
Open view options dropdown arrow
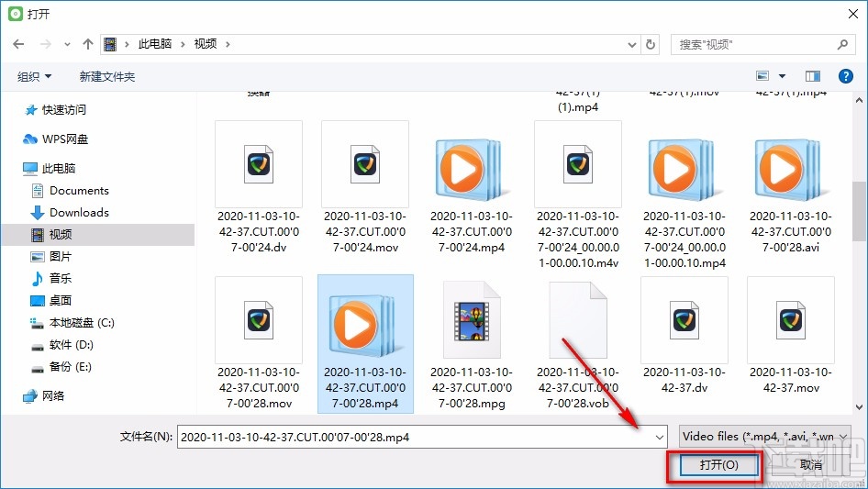click(x=782, y=76)
